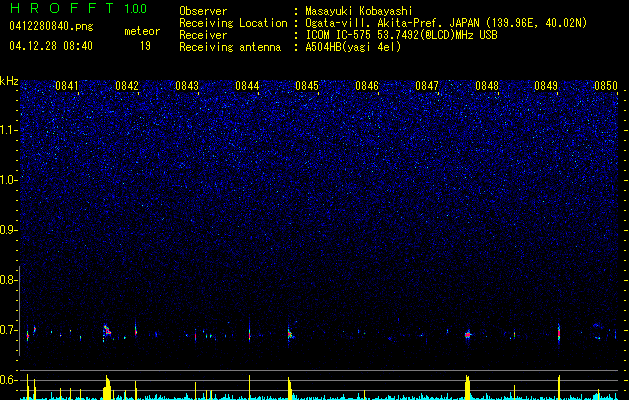
Task: Click the 0845 time marker
Action: (307, 86)
